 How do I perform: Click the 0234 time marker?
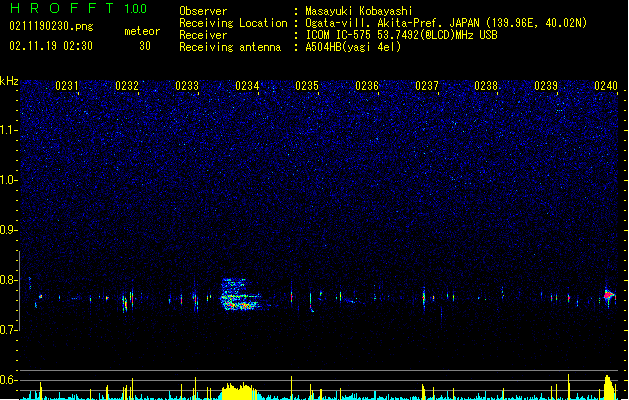(247, 86)
